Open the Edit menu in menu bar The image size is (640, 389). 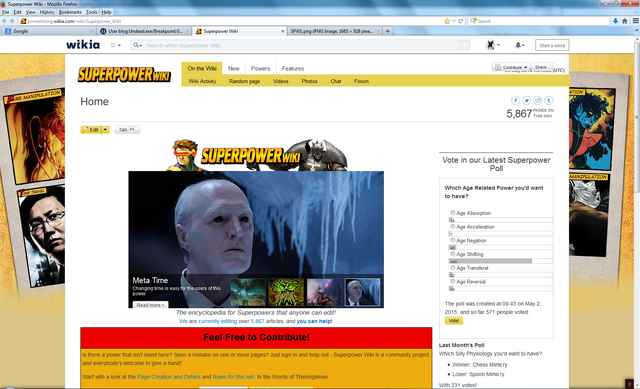pyautogui.click(x=18, y=12)
